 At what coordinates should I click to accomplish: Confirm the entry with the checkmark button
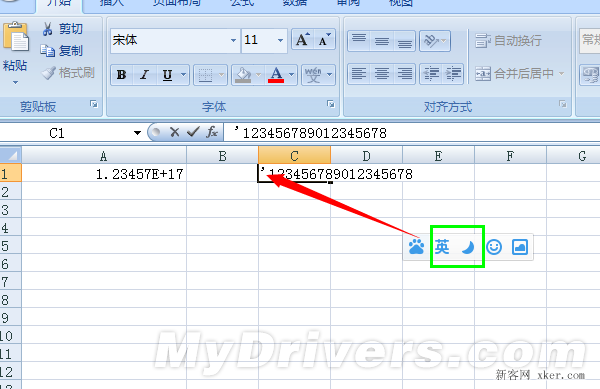pos(193,132)
